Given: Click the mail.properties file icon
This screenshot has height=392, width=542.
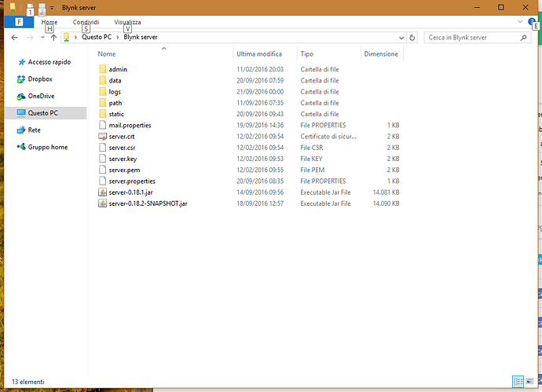Looking at the screenshot, I should (102, 125).
